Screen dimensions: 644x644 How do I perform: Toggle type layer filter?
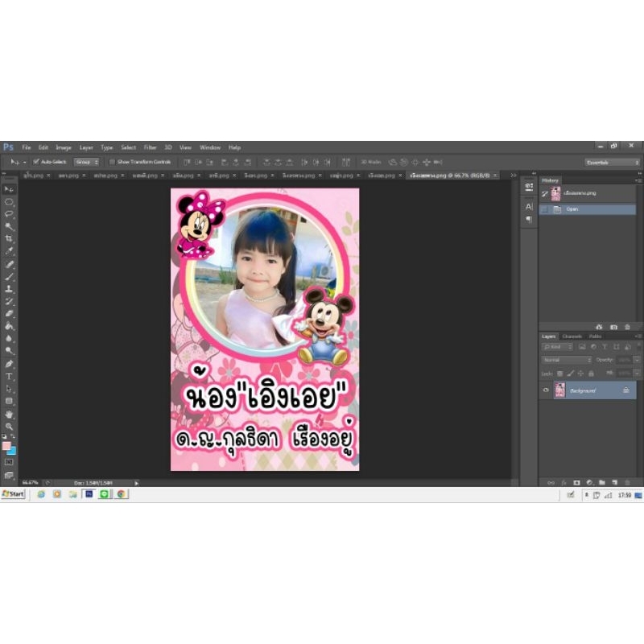[605, 347]
